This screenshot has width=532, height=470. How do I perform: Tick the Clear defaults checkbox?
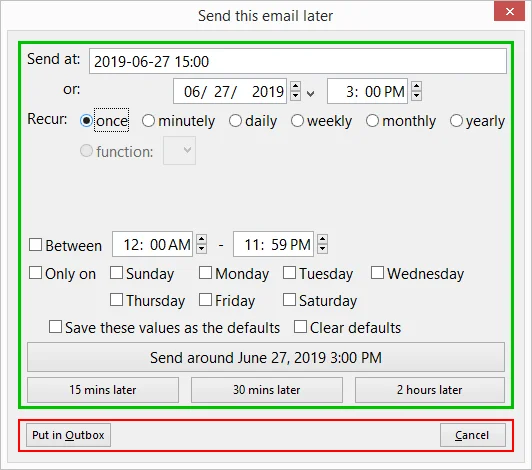[x=300, y=327]
